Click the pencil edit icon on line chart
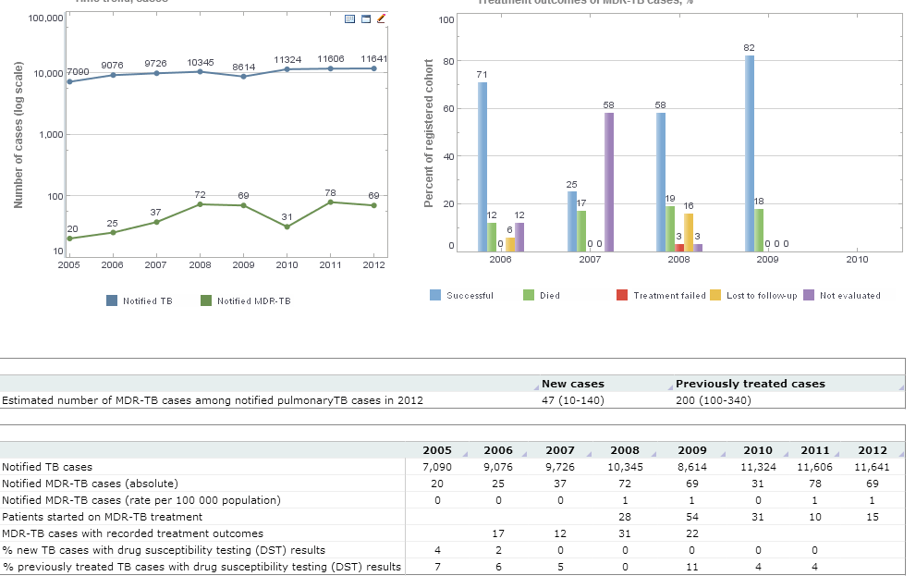This screenshot has height=588, width=916. pos(381,18)
